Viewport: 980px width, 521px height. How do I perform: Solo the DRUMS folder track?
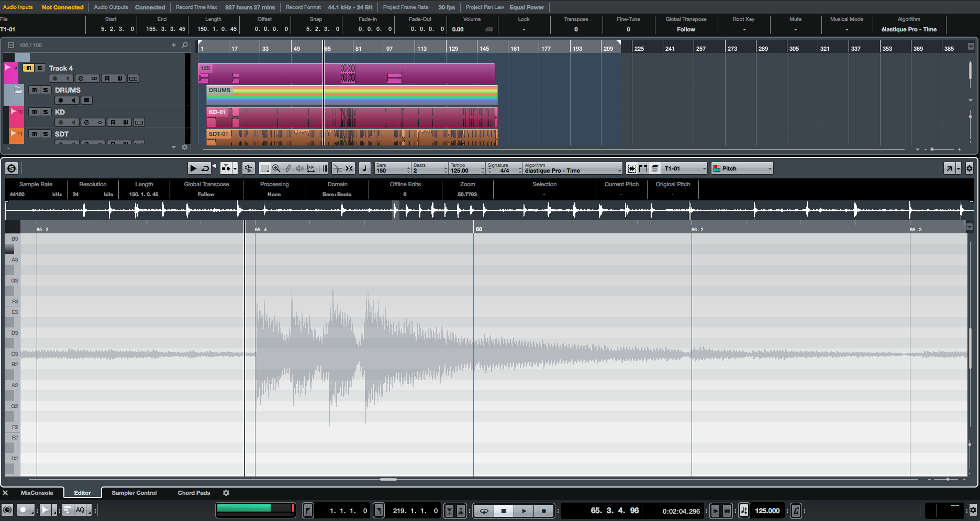(46, 90)
